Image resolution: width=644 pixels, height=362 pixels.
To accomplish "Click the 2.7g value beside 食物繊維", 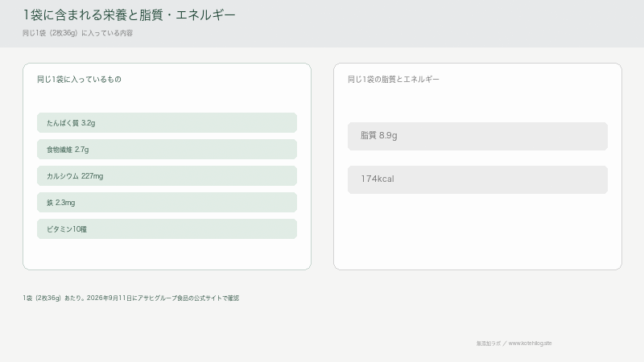I will 82,150.
